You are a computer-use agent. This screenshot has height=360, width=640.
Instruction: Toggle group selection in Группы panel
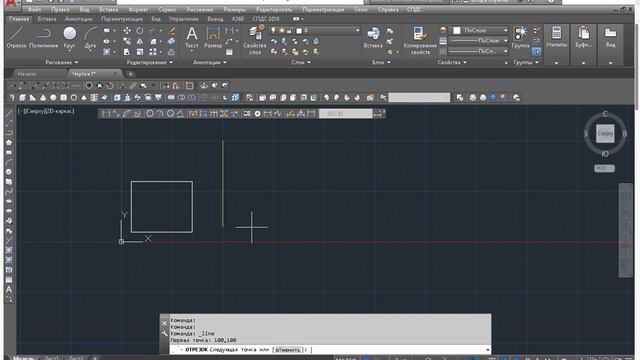pyautogui.click(x=537, y=52)
